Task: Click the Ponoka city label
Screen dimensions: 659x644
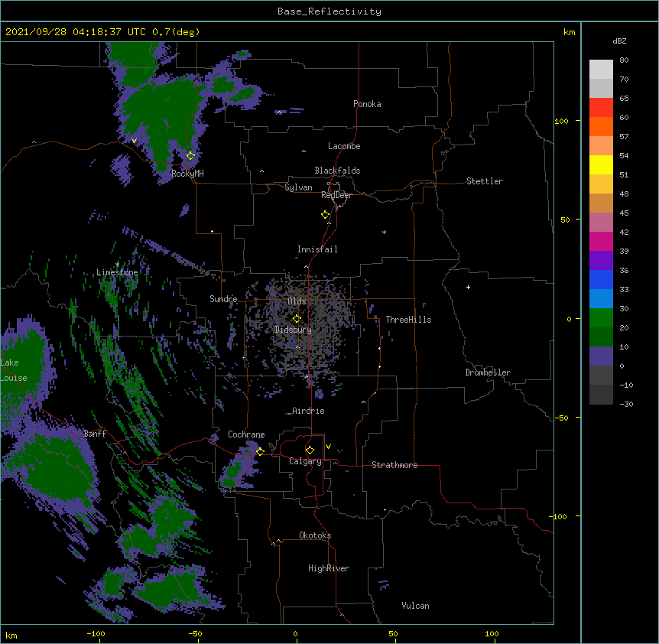Action: click(x=367, y=104)
